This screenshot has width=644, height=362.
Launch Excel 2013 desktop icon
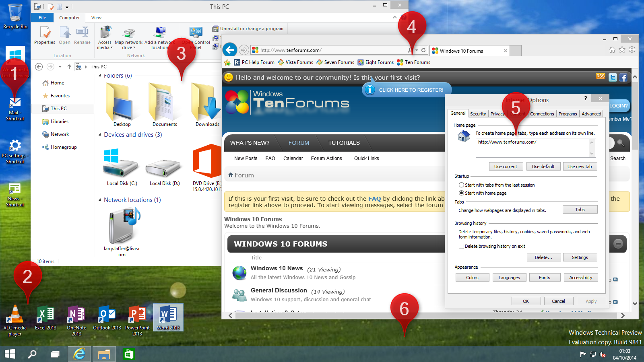[x=45, y=318]
